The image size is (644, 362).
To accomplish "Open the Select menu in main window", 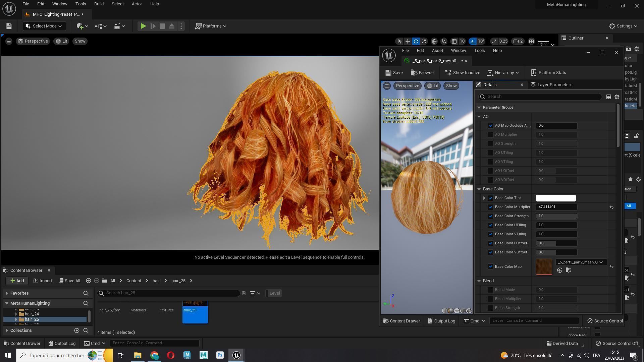I will [x=117, y=4].
